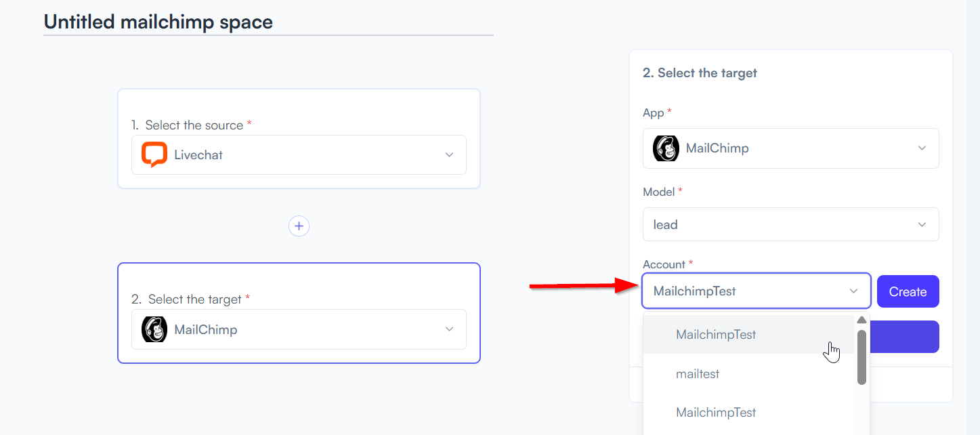
Task: Expand the target MailChimp dropdown chevron
Action: click(x=449, y=329)
